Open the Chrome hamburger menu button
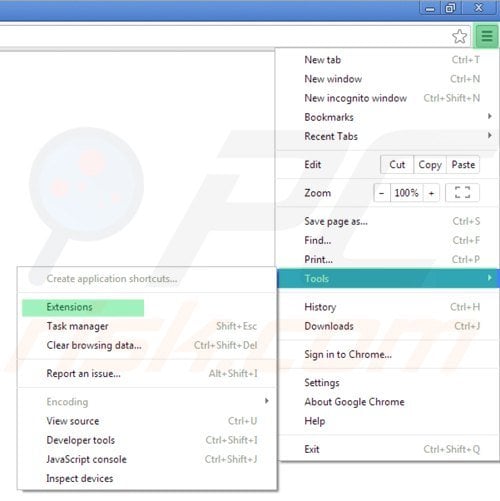 (487, 36)
